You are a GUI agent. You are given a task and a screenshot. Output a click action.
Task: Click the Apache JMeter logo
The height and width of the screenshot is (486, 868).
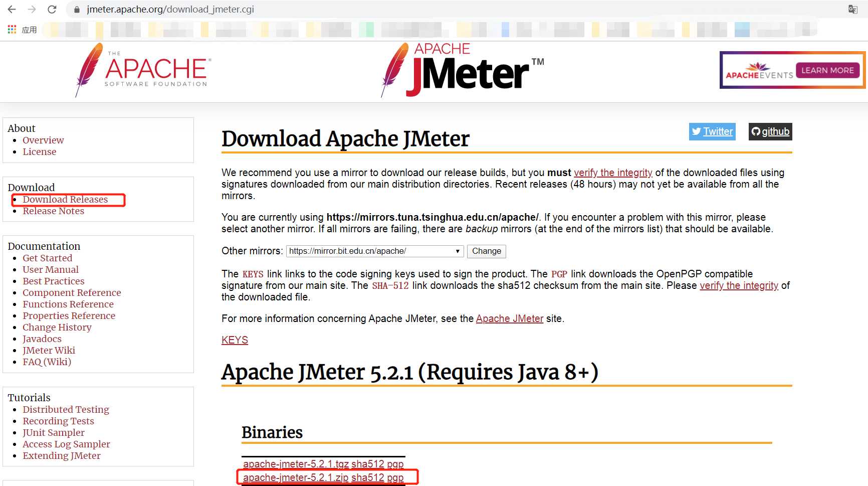[462, 70]
